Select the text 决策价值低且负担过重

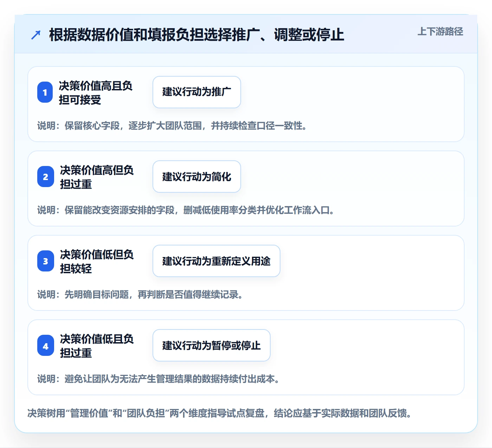pyautogui.click(x=97, y=346)
